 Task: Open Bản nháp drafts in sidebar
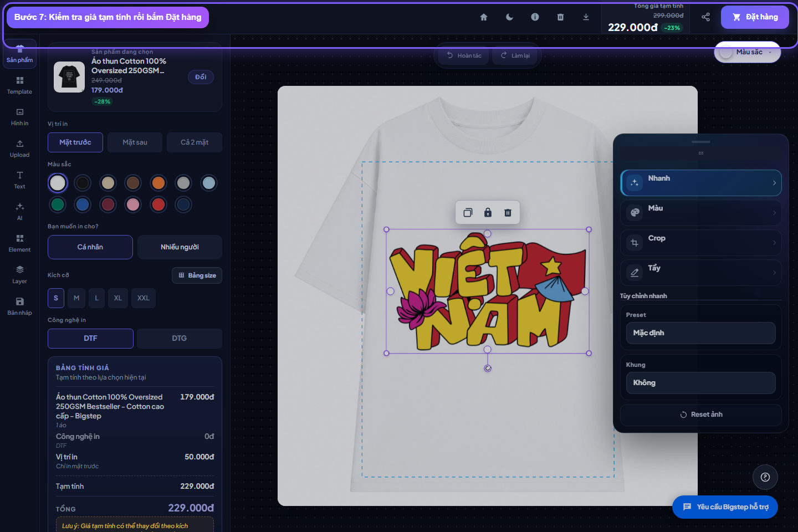[x=20, y=306]
